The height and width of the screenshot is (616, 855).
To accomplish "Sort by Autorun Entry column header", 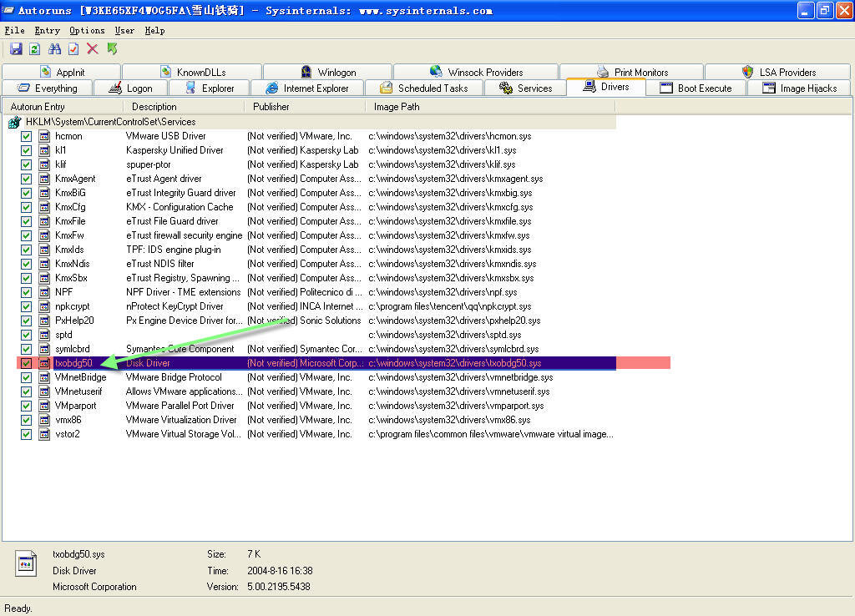I will (63, 107).
